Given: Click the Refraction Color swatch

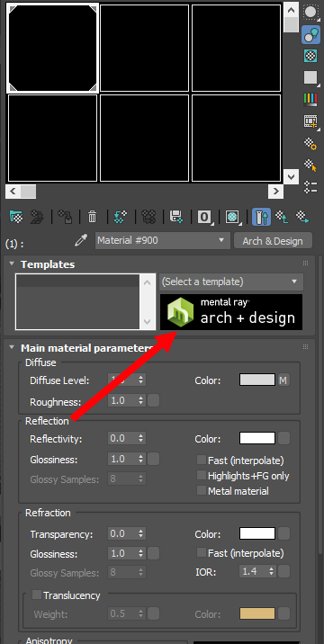Looking at the screenshot, I should click(257, 534).
